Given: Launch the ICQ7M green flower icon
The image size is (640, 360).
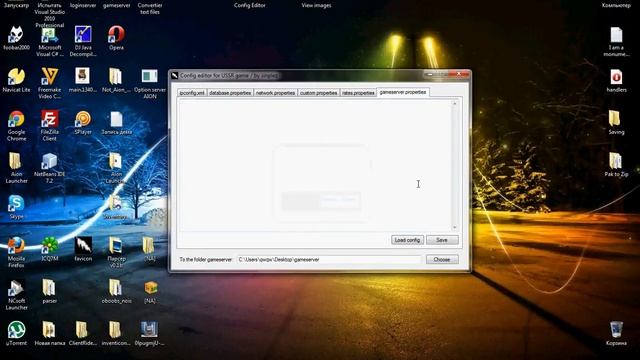Looking at the screenshot, I should point(50,246).
